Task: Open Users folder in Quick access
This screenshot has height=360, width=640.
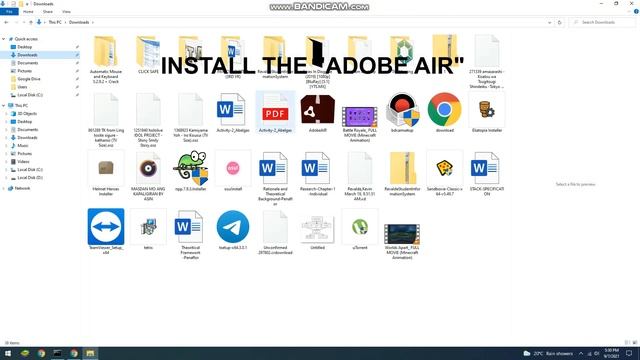Action: (22, 87)
